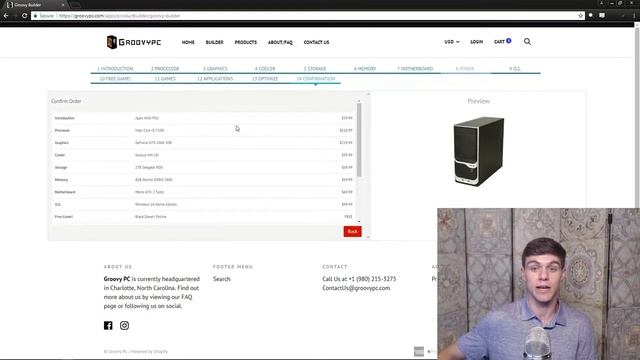Screen dimensions: 640x360
Task: Click the Introduction row in the order
Action: (x=203, y=118)
